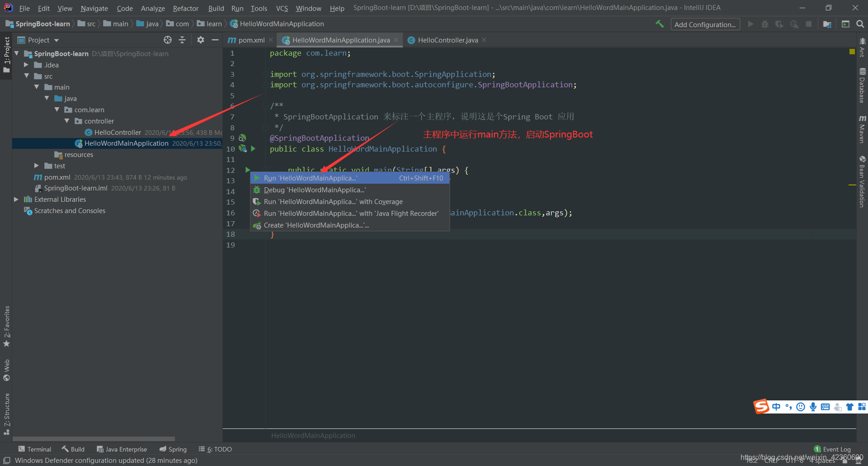Collapse the controller package
Viewport: 868px width, 466px height.
[67, 121]
